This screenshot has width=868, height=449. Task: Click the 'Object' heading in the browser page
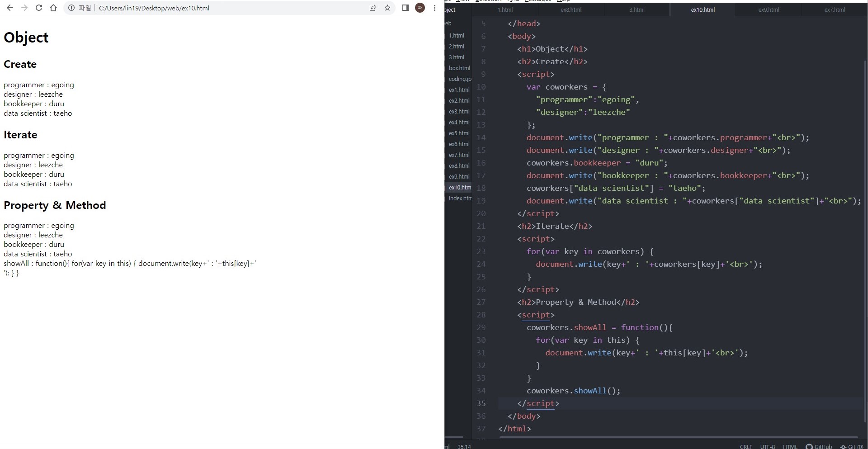point(26,38)
